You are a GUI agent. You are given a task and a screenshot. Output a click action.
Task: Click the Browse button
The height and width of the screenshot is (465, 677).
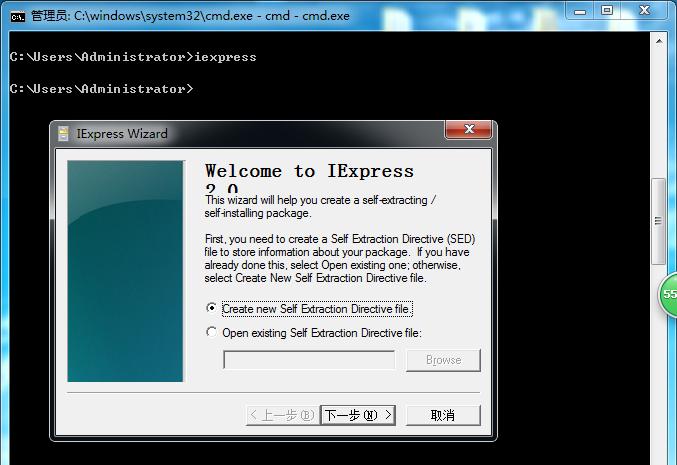[443, 360]
